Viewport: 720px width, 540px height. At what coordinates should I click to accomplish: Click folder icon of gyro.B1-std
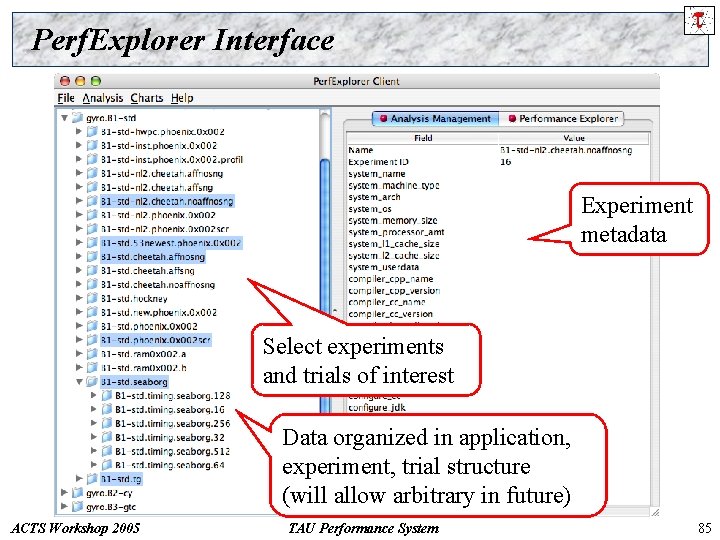(78, 118)
